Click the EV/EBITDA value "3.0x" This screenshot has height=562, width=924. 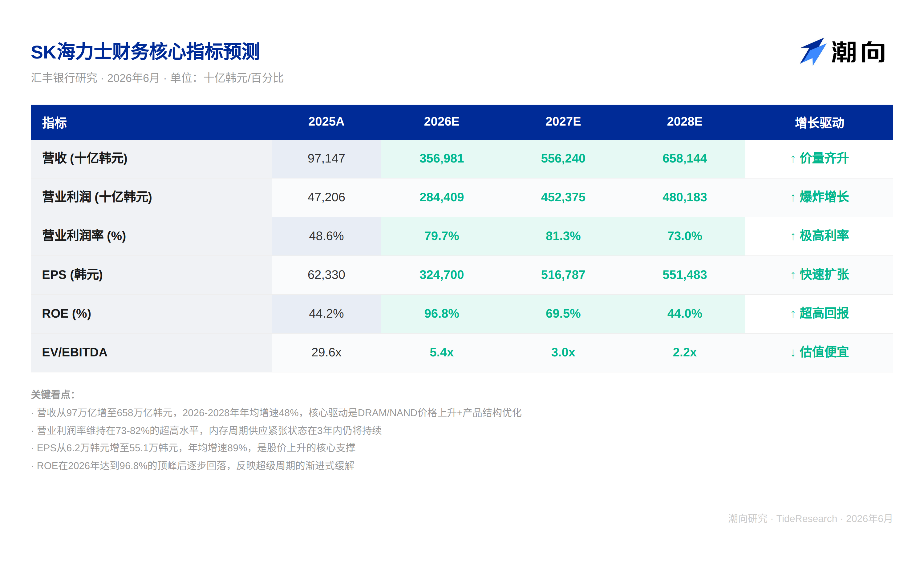click(563, 352)
